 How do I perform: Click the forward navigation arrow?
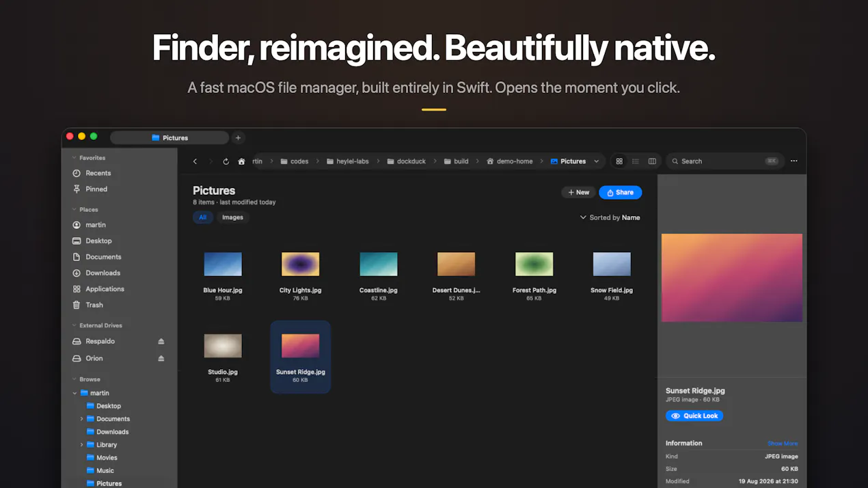(x=210, y=161)
